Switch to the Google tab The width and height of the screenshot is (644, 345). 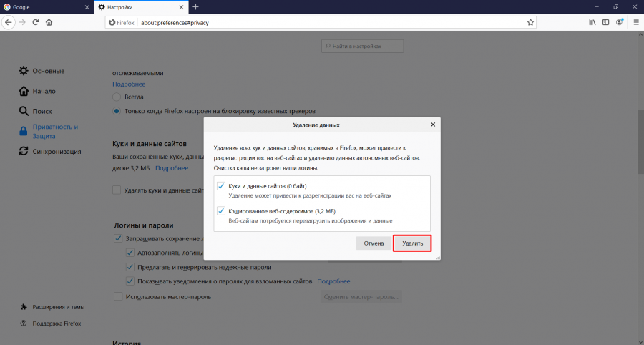point(43,7)
